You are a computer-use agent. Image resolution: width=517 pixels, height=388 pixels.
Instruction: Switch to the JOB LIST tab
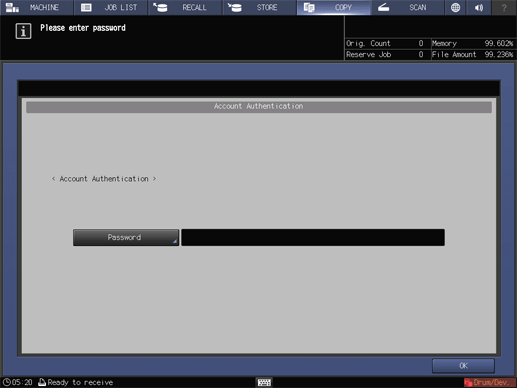(111, 7)
